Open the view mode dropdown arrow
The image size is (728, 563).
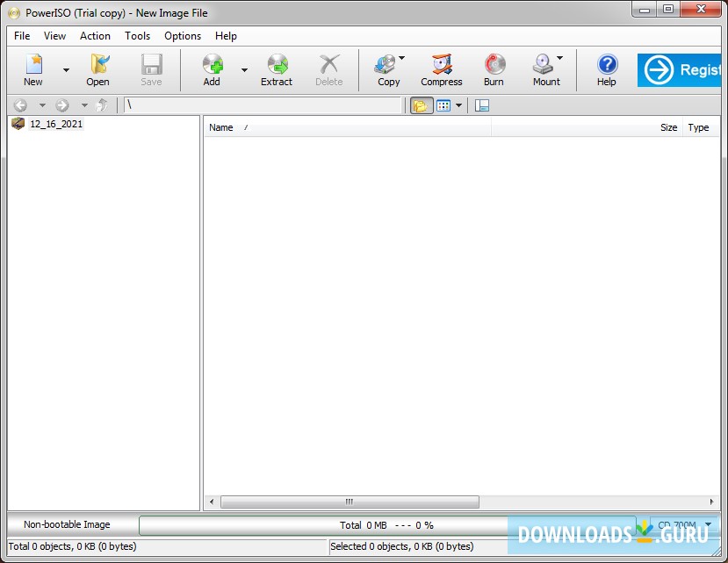click(x=458, y=105)
